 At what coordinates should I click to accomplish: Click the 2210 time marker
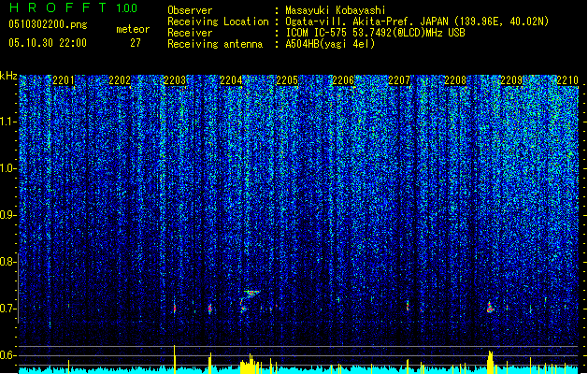[x=567, y=80]
